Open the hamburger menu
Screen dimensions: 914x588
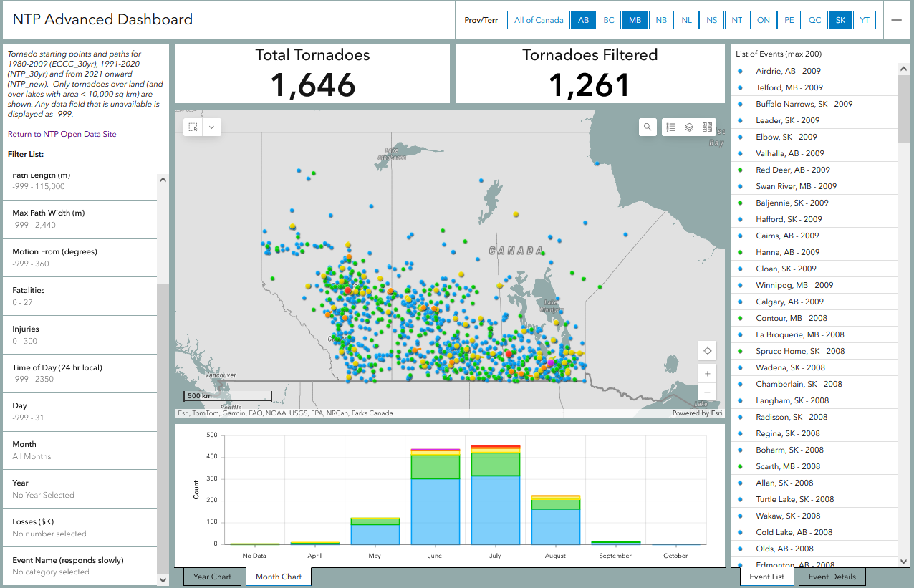point(897,20)
